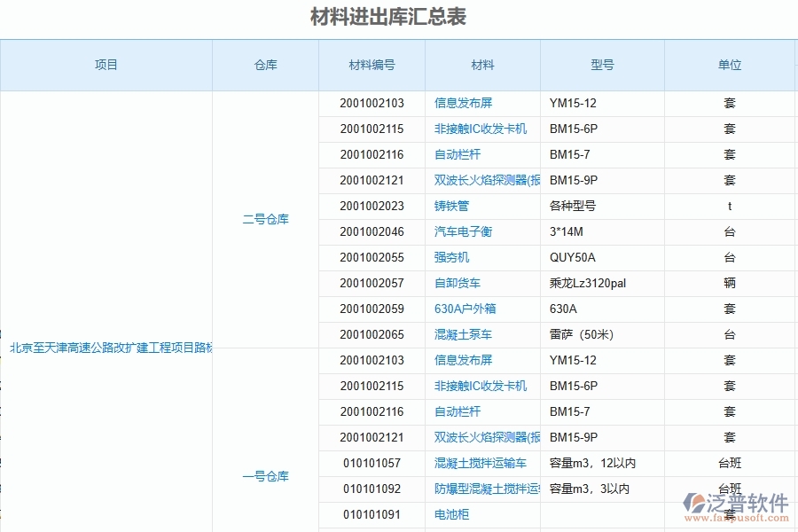Open the 630A户外箱 material link
798x532 pixels.
coord(465,309)
